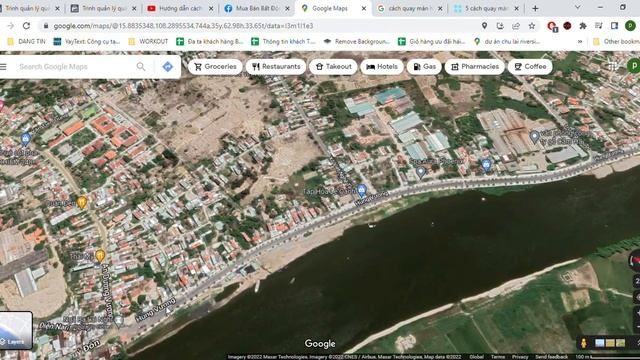Switch to the Hướng dẫn cách YouTube tab

[x=180, y=8]
